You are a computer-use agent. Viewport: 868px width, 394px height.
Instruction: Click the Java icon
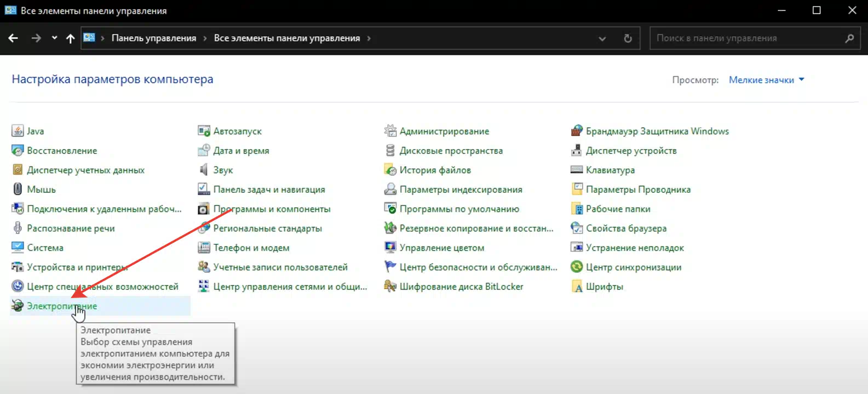pos(18,131)
